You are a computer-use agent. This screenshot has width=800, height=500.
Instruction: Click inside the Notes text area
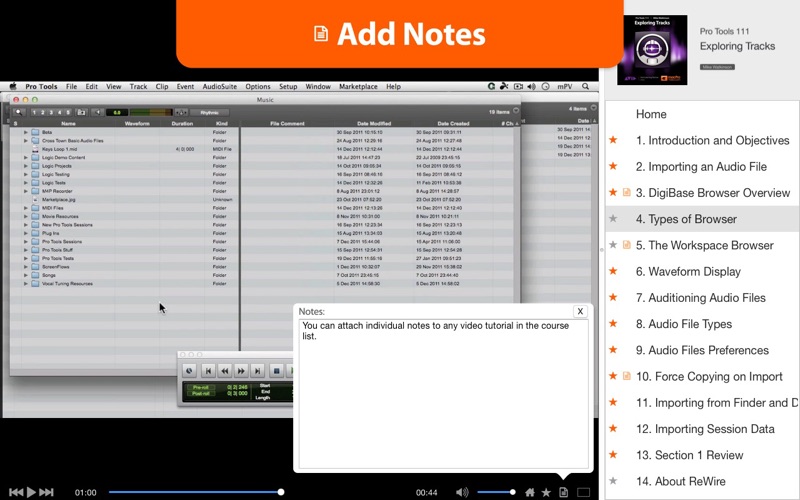pos(443,393)
